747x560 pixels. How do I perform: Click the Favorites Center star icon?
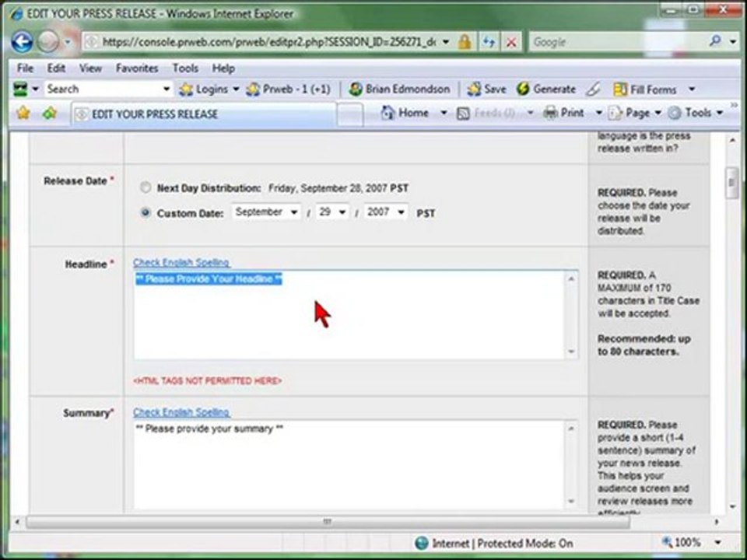coord(23,114)
